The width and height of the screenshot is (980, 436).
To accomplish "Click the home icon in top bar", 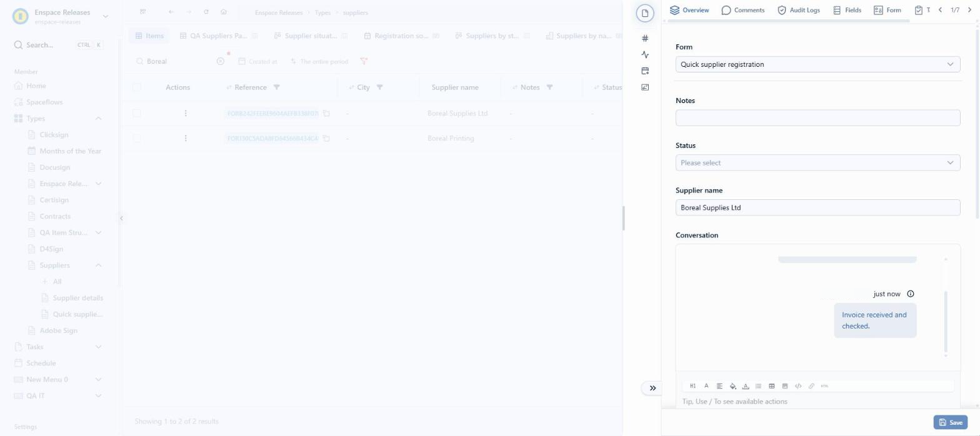I will coord(224,12).
